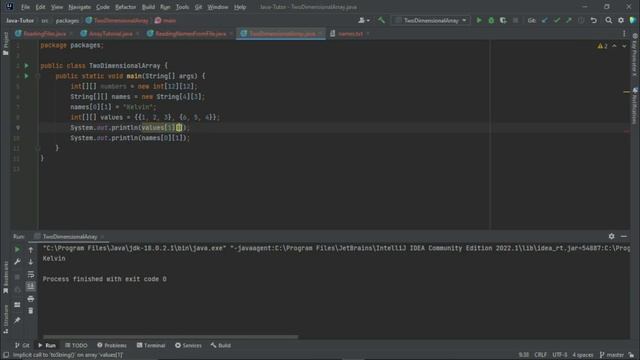The height and width of the screenshot is (360, 640).
Task: Open the Problems tool window button
Action: pos(112,345)
